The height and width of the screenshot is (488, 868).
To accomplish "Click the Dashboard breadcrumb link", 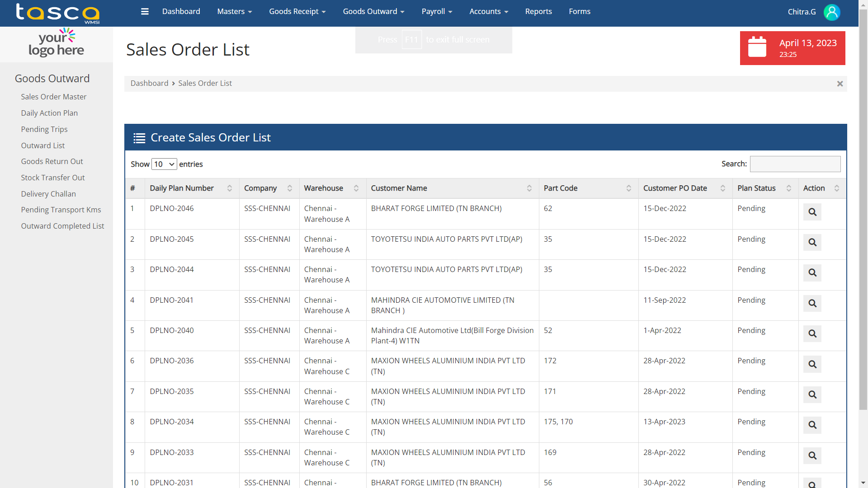I will [149, 83].
